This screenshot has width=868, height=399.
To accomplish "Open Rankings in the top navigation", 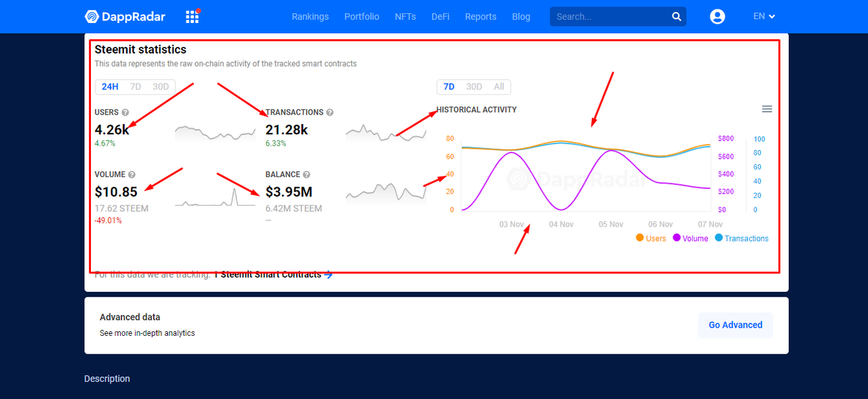I will coord(310,16).
